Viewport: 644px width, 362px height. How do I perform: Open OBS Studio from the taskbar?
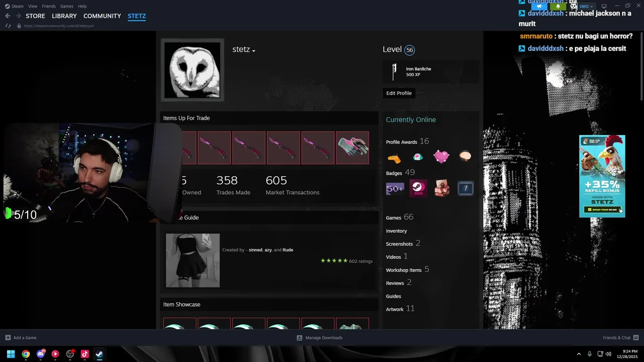pos(70,354)
